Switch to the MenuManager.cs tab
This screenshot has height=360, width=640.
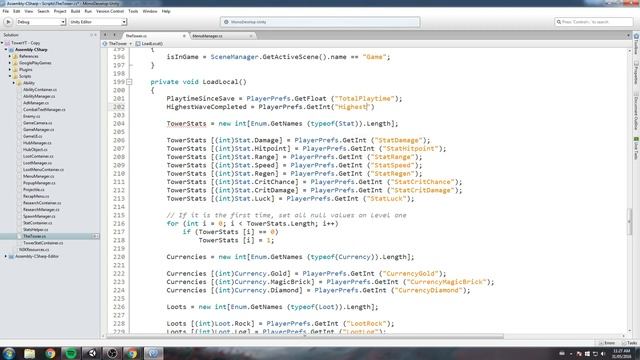click(x=207, y=36)
